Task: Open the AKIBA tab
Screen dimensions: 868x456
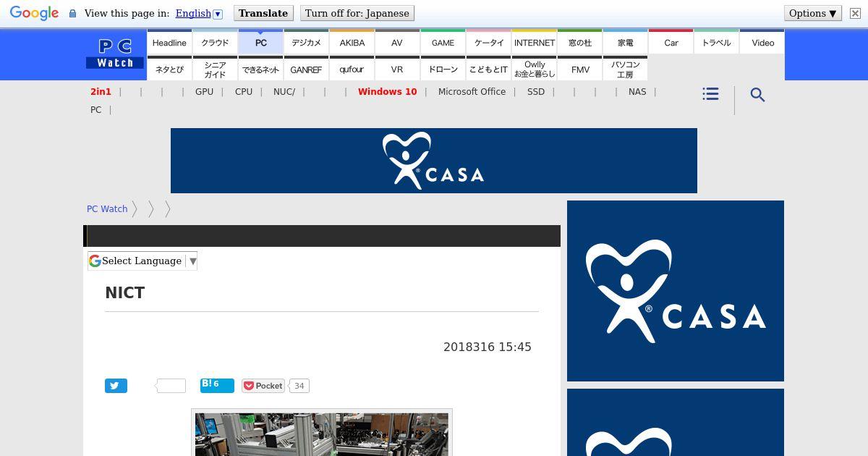Action: pyautogui.click(x=352, y=43)
